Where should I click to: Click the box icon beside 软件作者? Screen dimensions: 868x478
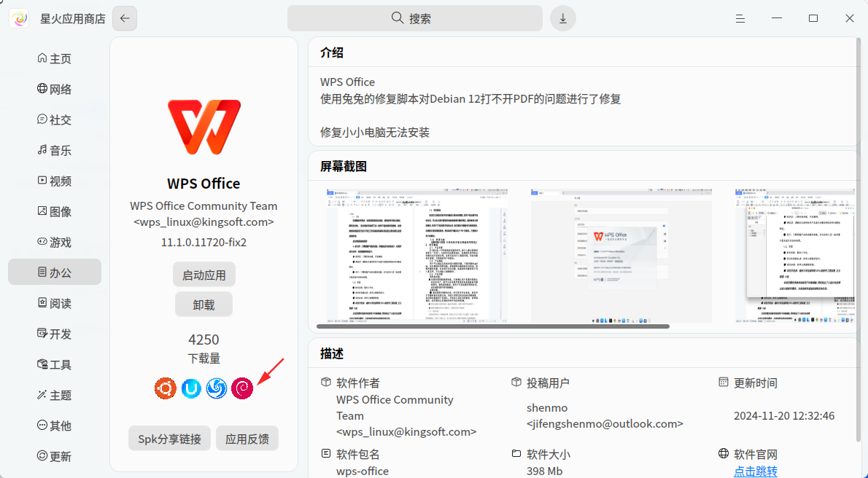click(326, 383)
